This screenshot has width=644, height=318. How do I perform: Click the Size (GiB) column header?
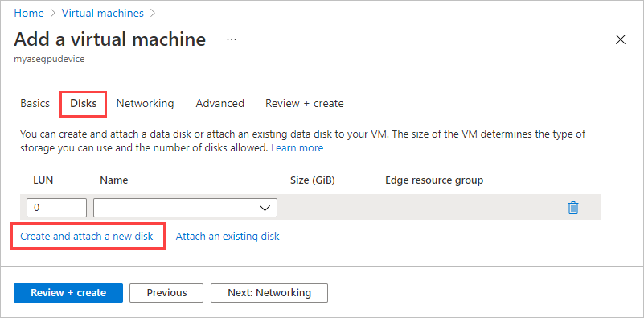tap(313, 180)
